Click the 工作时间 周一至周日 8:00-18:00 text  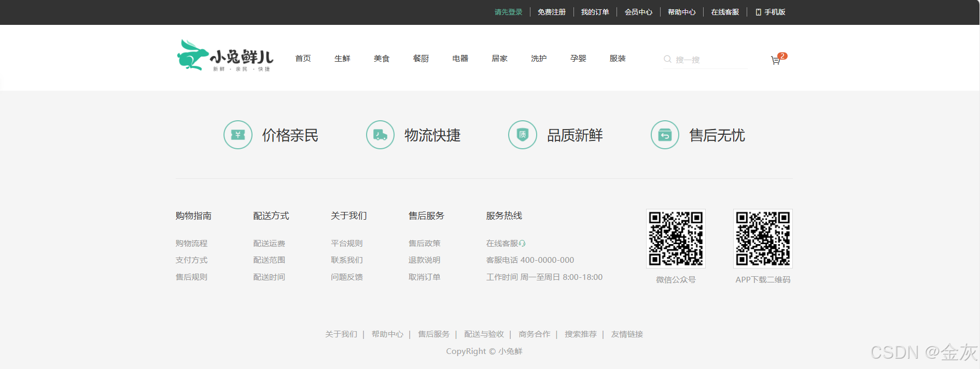(544, 277)
